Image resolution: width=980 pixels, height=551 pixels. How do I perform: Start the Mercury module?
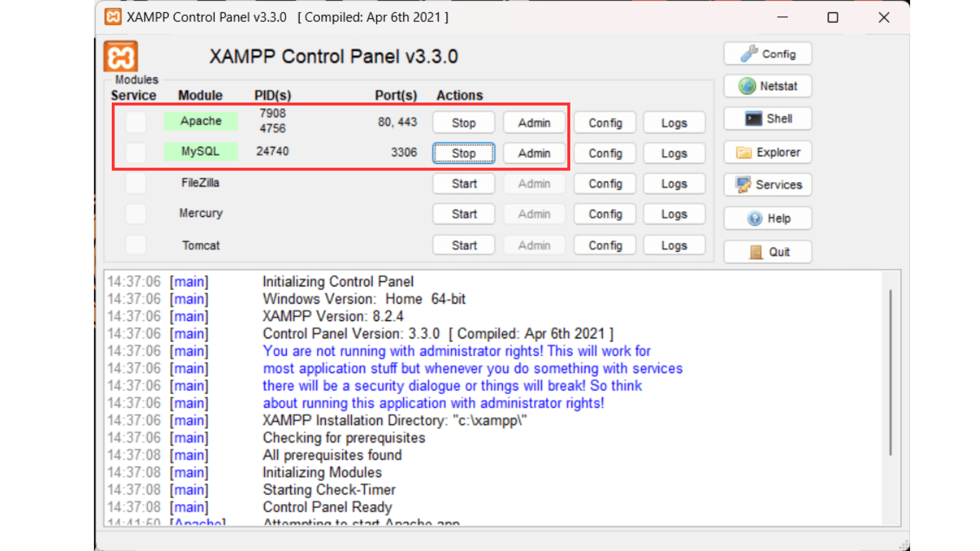coord(463,214)
